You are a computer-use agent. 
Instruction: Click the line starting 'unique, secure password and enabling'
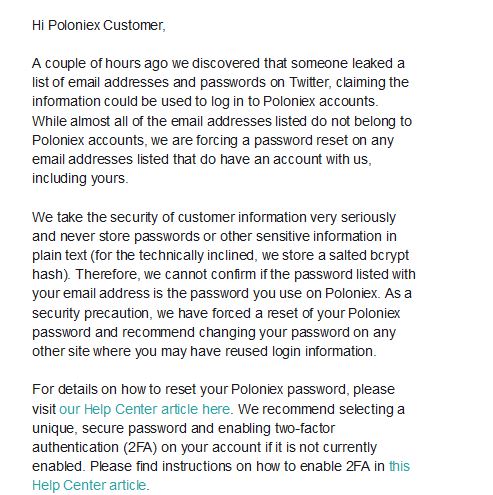point(183,428)
